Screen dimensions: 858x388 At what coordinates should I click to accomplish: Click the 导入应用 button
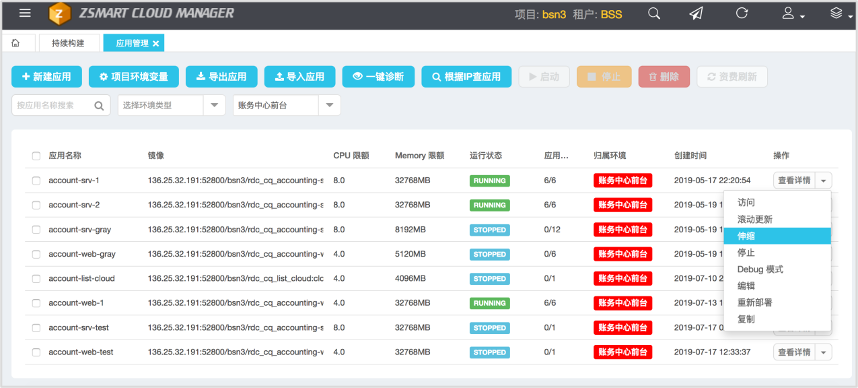coord(300,77)
